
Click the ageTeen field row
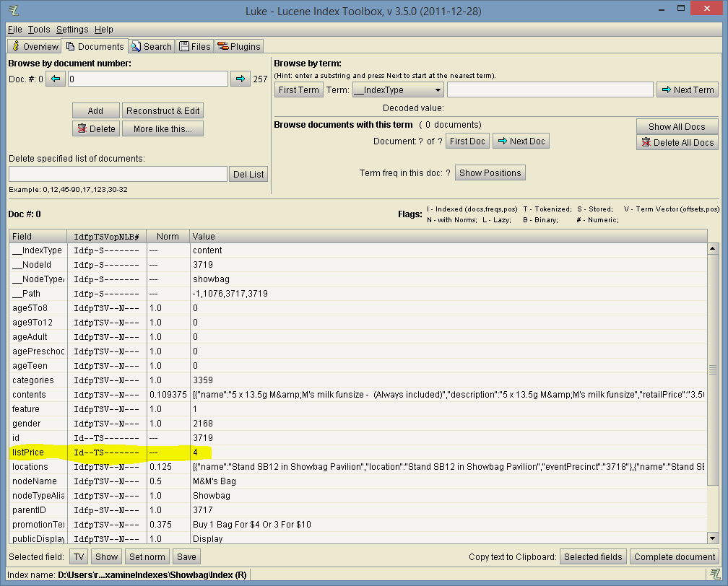click(357, 366)
